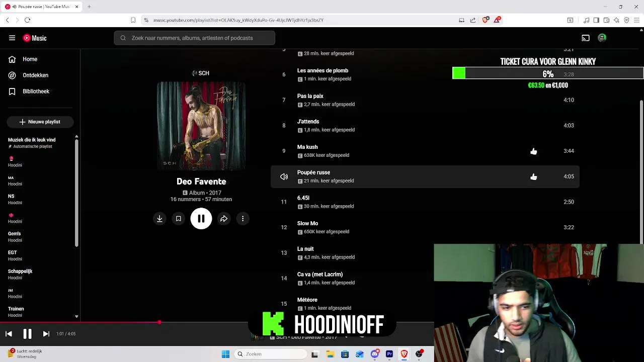The height and width of the screenshot is (362, 644).
Task: Click the browser address bar URL
Action: (238, 20)
